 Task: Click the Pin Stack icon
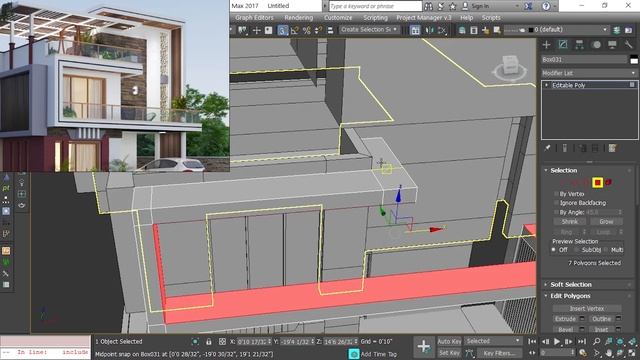coord(547,148)
